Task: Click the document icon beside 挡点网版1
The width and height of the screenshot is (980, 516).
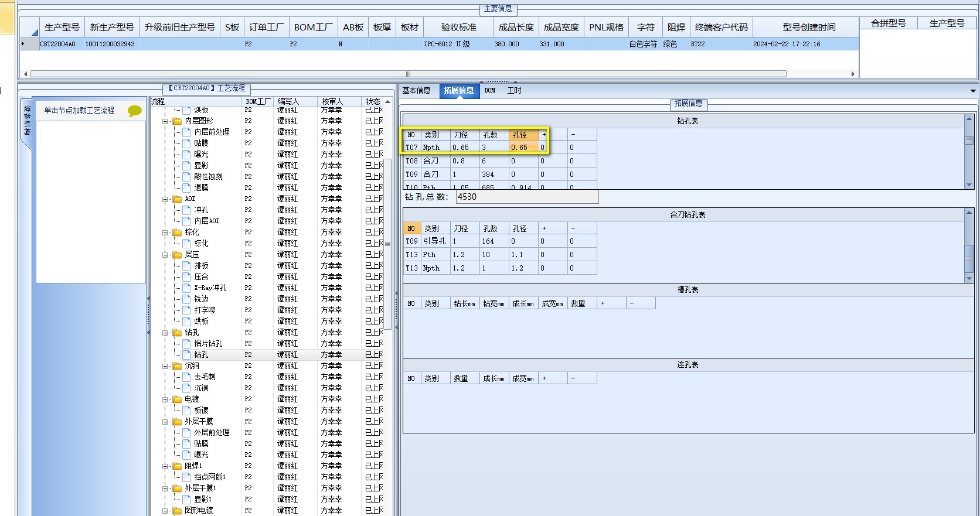Action: (186, 477)
